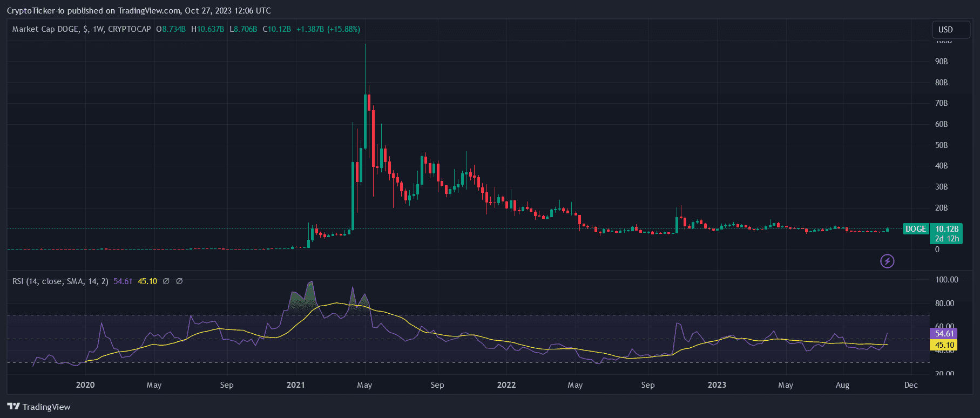
Task: Open the USD currency selector
Action: tap(951, 30)
